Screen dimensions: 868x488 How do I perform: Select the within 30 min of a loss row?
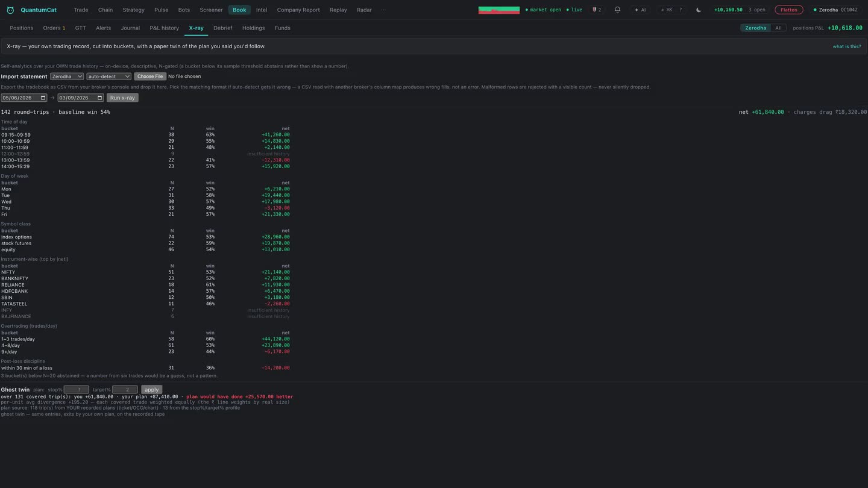pyautogui.click(x=145, y=368)
